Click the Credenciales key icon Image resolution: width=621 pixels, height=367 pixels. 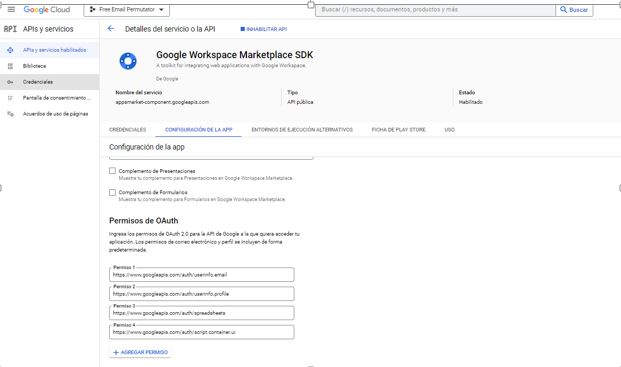10,82
